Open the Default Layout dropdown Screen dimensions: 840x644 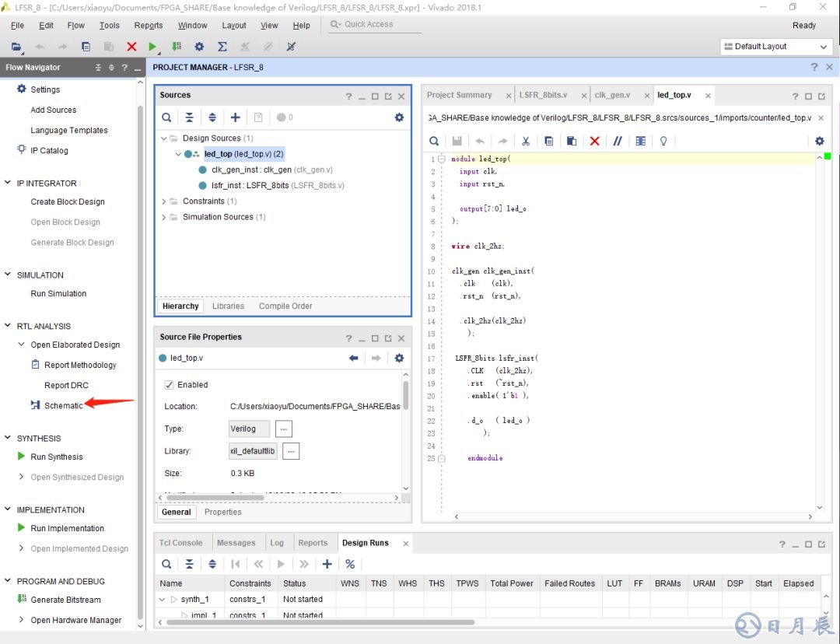[775, 47]
